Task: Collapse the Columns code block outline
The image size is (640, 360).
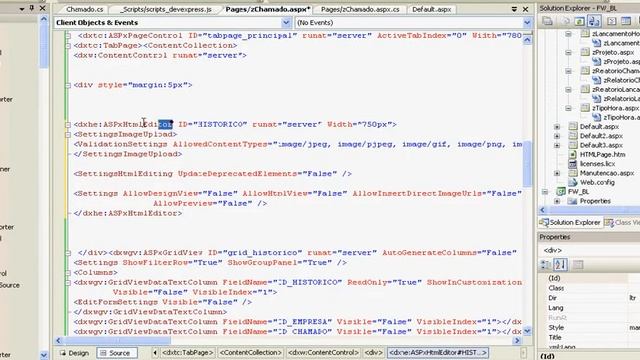Action: pyautogui.click(x=68, y=273)
